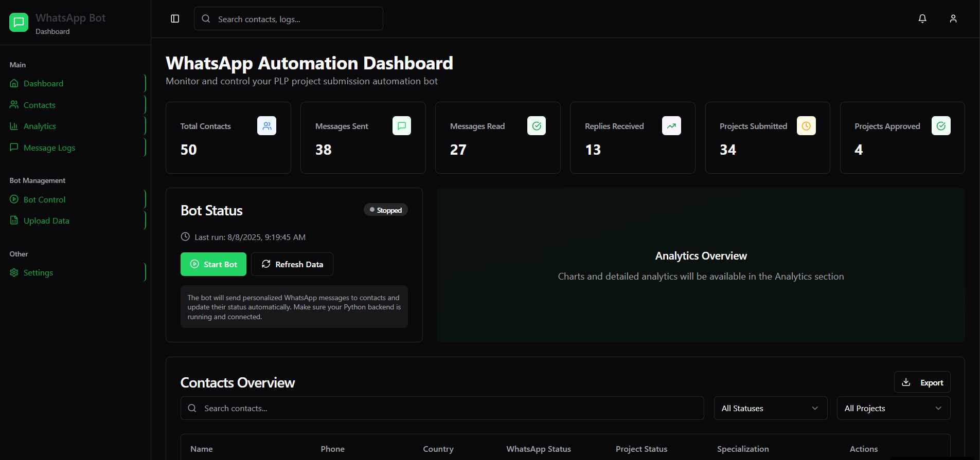
Task: Click the Projects Approved checkmark icon
Action: [x=941, y=126]
